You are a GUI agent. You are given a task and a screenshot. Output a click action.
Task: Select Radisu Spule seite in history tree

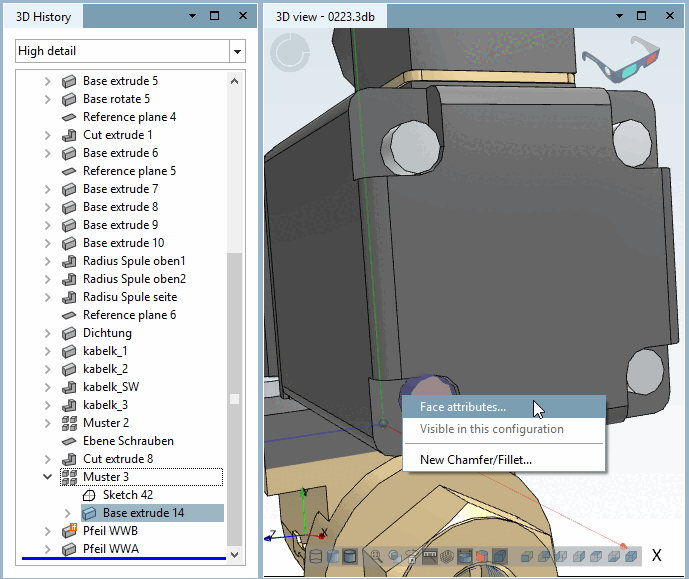[130, 297]
